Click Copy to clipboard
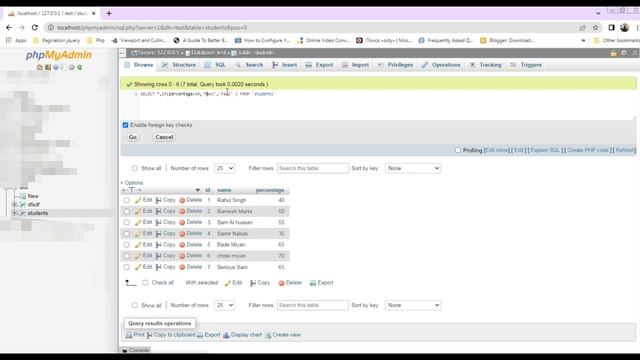 171,335
